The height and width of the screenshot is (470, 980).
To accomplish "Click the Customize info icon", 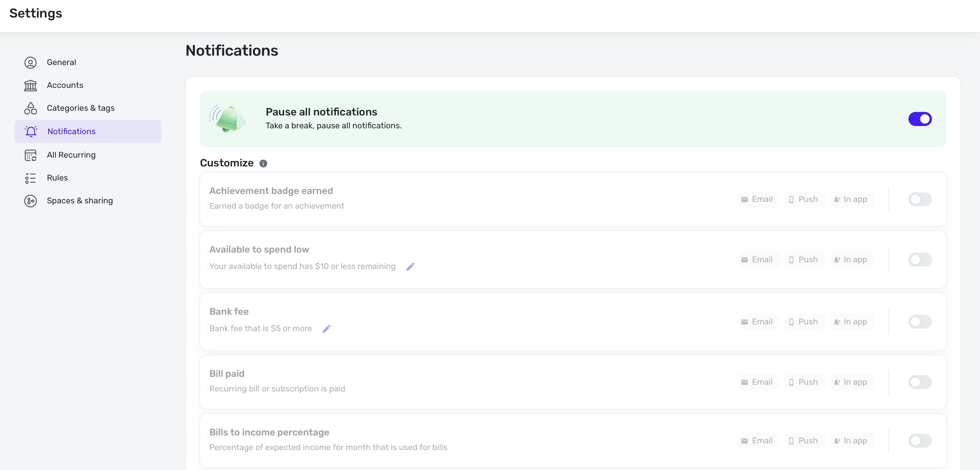I will pyautogui.click(x=263, y=164).
